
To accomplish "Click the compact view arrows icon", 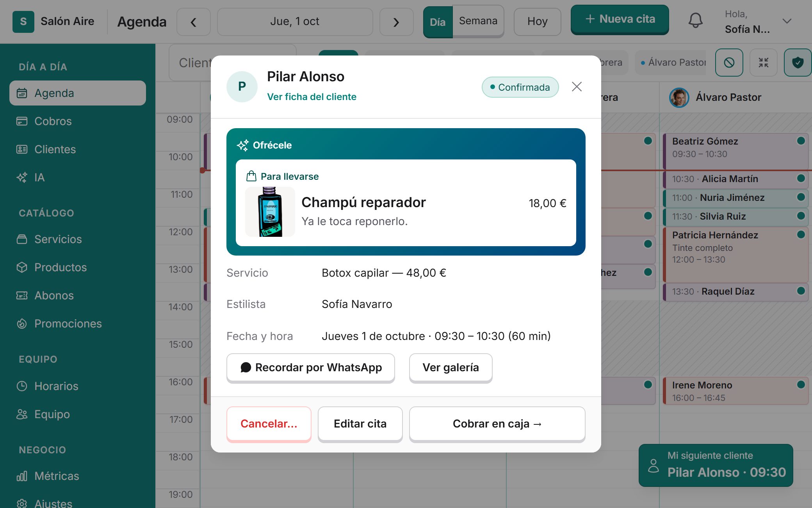I will pyautogui.click(x=763, y=63).
